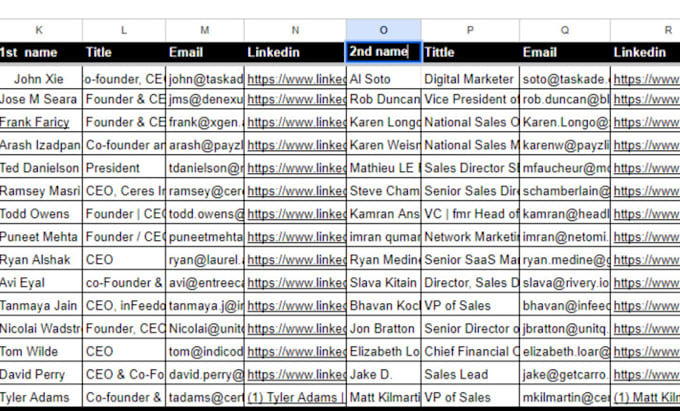Select the 'Mathieu LE' name cell
The height and width of the screenshot is (411, 680).
[x=383, y=168]
